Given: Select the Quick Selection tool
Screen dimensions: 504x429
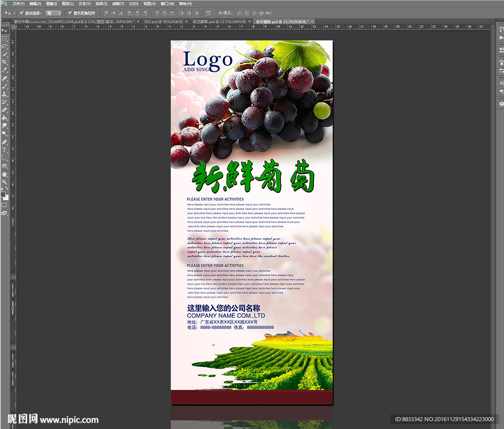Looking at the screenshot, I should (4, 54).
